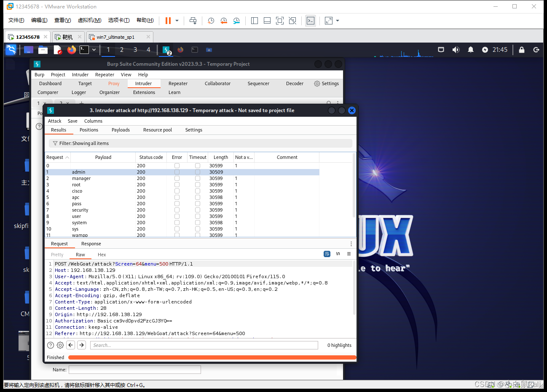Click the lock screen icon

[522, 50]
